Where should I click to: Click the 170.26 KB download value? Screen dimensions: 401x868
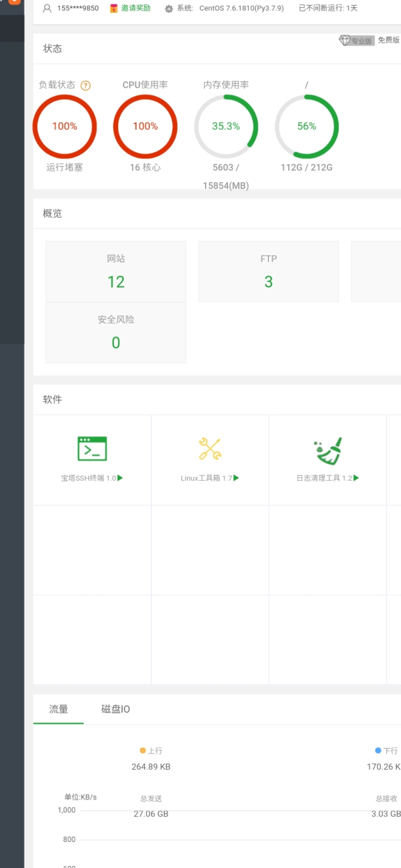384,767
